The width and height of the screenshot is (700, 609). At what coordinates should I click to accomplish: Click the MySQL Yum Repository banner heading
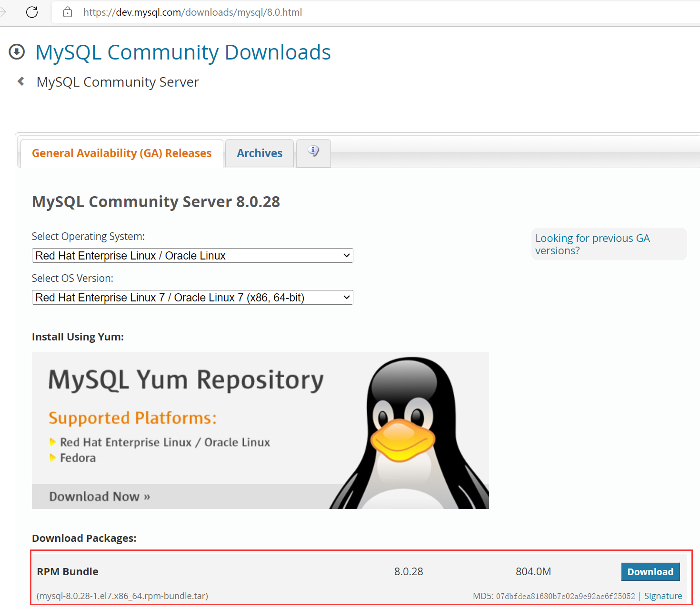(186, 380)
